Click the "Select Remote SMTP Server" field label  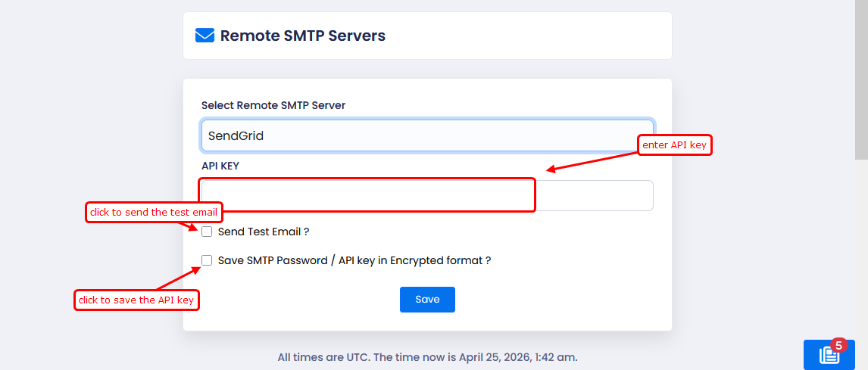[273, 105]
